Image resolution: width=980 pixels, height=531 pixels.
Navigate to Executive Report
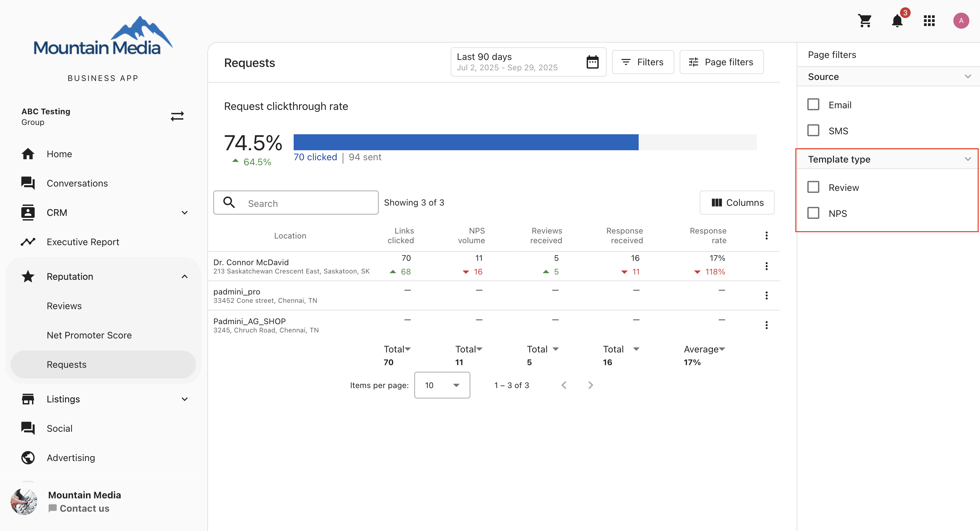[83, 242]
